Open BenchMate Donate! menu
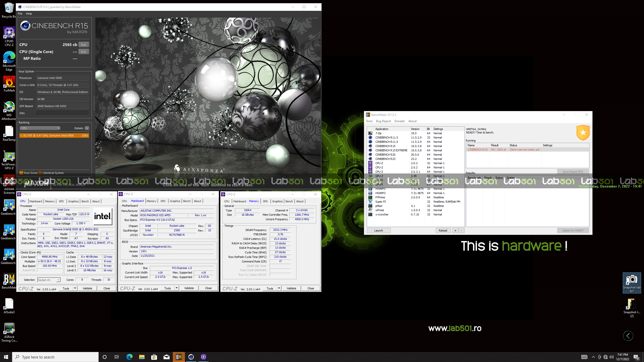 pos(399,121)
